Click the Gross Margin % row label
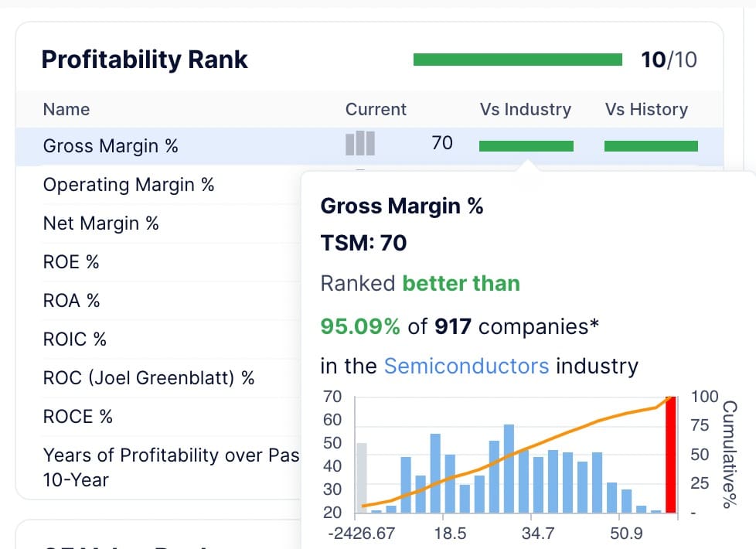This screenshot has height=549, width=756. pos(111,145)
